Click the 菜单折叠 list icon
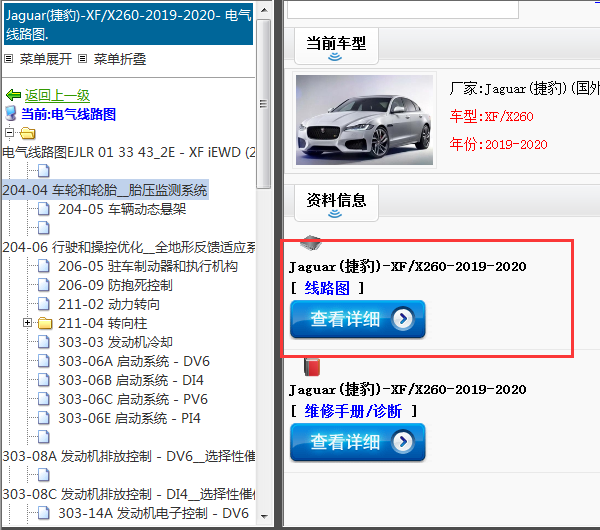 (82, 59)
